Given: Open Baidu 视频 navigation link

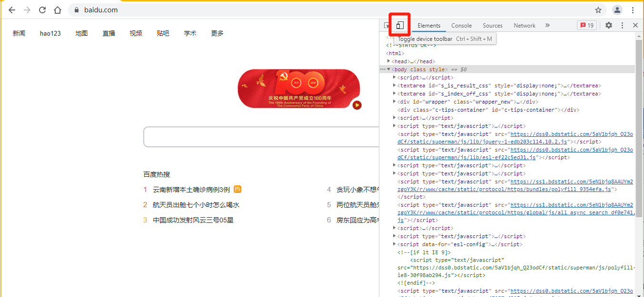Looking at the screenshot, I should coord(136,33).
